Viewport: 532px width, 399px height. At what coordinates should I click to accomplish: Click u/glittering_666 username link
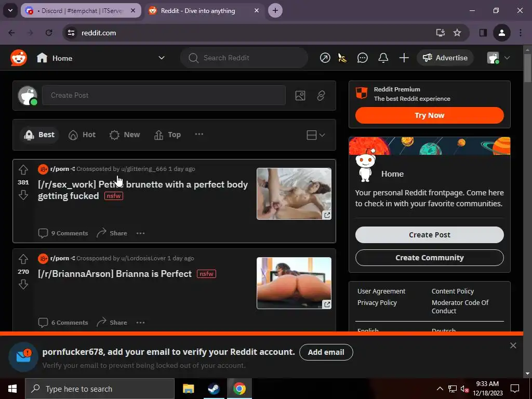tap(144, 169)
